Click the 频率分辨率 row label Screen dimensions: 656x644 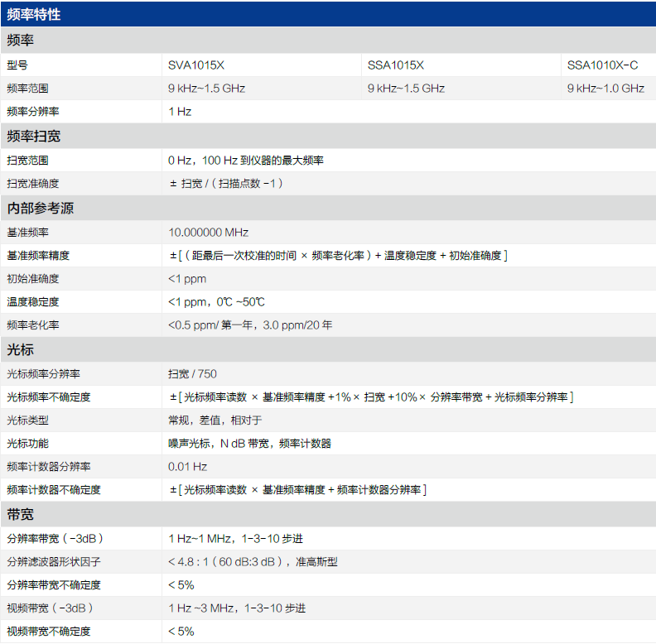(33, 112)
